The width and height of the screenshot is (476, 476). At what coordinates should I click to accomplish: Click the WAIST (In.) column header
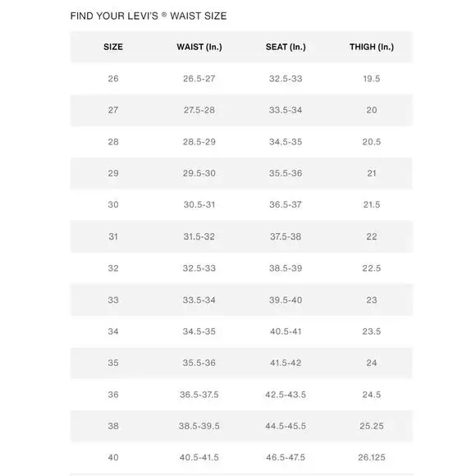[199, 47]
